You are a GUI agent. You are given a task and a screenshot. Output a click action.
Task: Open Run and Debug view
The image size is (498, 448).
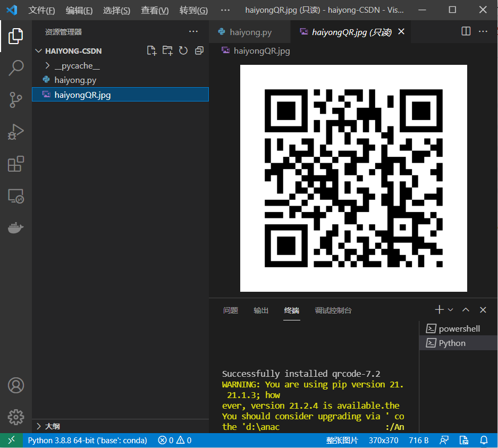tap(15, 132)
